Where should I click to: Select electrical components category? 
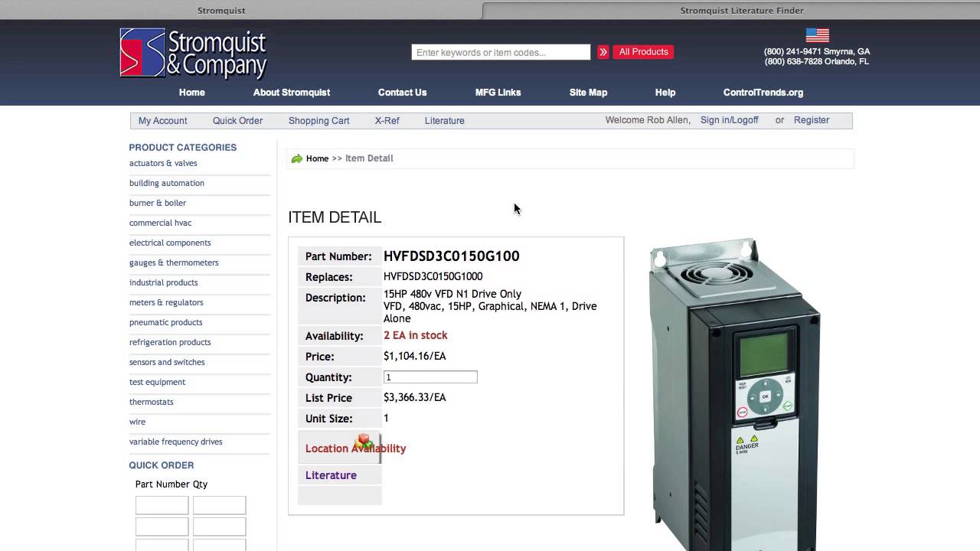tap(170, 243)
